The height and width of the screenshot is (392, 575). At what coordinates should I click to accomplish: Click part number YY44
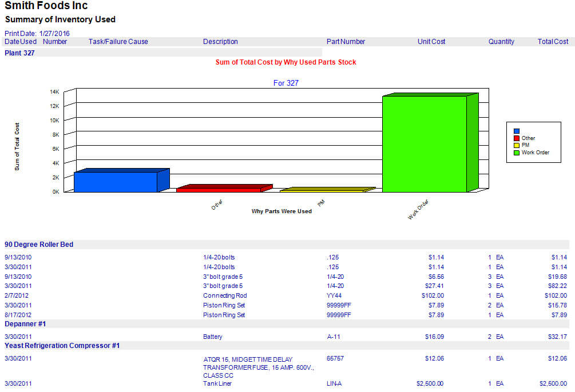pyautogui.click(x=334, y=295)
